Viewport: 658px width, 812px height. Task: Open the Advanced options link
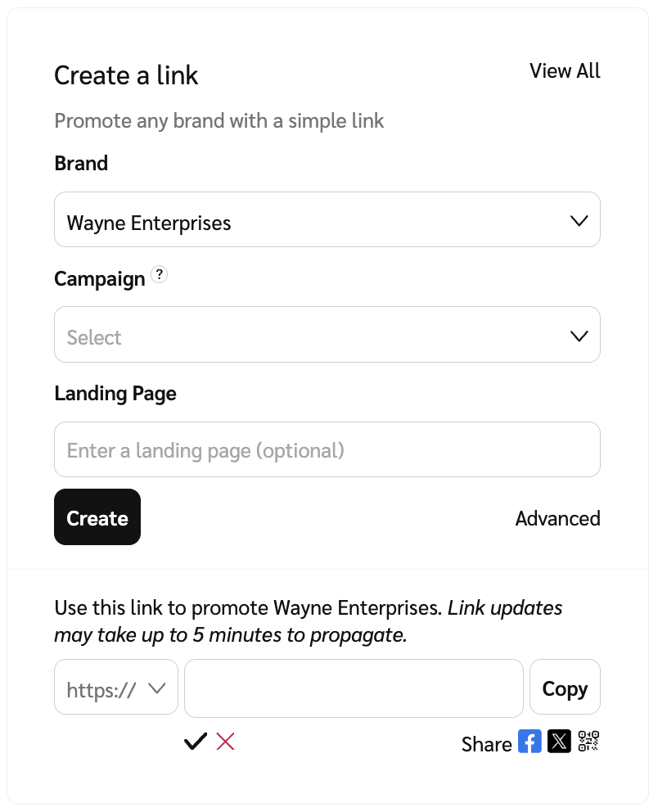tap(557, 518)
